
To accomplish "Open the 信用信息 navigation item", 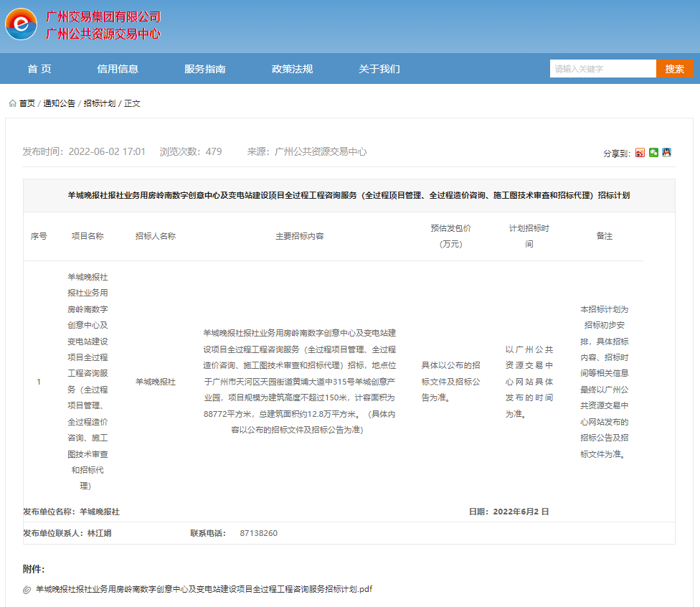I will point(118,69).
